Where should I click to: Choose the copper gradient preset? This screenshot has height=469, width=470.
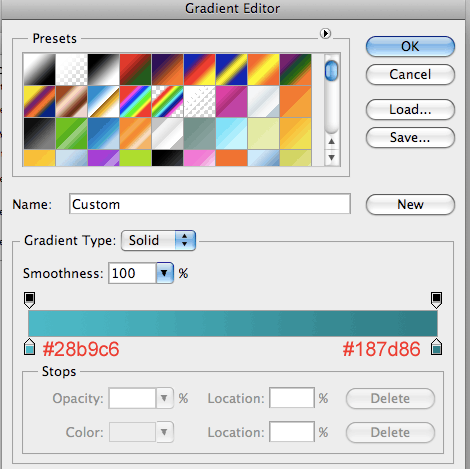[71, 101]
